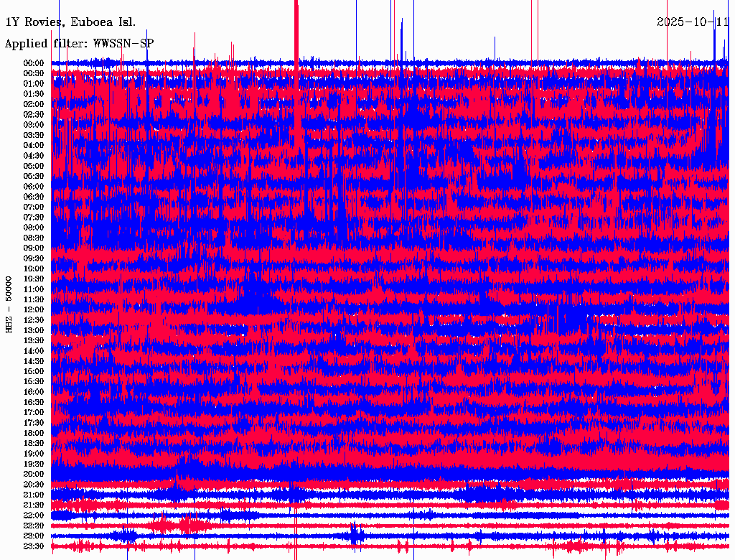Select the 01:00 time row label
This screenshot has height=560, width=735.
tap(34, 84)
